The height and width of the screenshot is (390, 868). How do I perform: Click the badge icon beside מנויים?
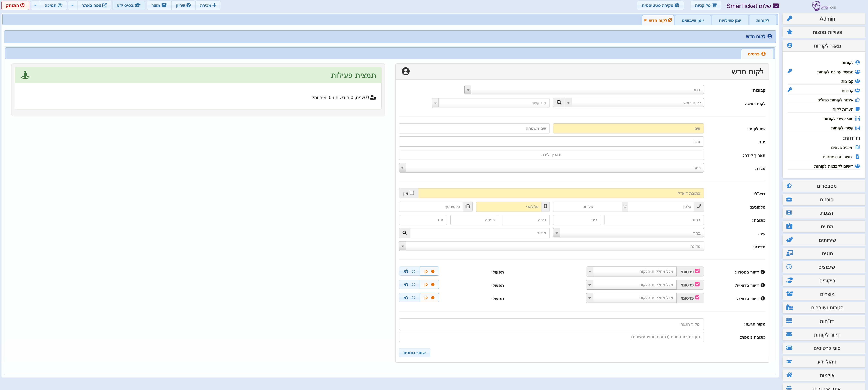point(789,226)
